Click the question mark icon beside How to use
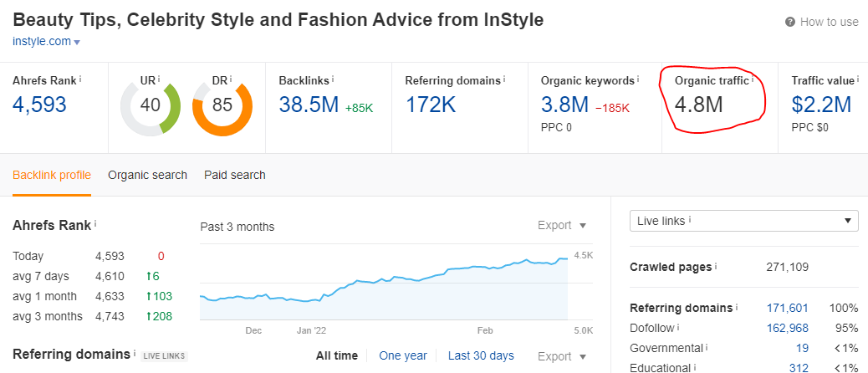Screen dimensions: 868x373 click(790, 22)
